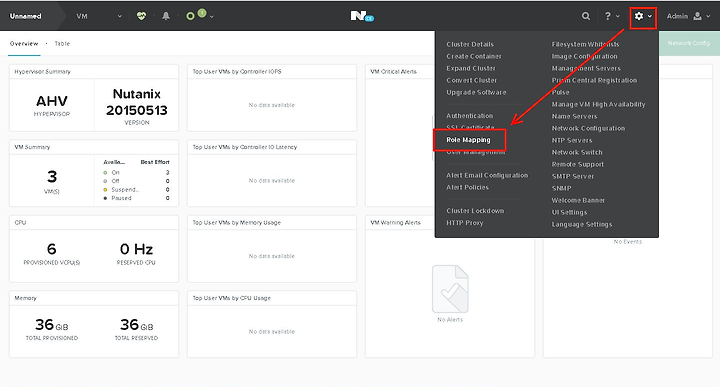The image size is (720, 387).
Task: Open Prism Central Registration entry
Action: 594,80
